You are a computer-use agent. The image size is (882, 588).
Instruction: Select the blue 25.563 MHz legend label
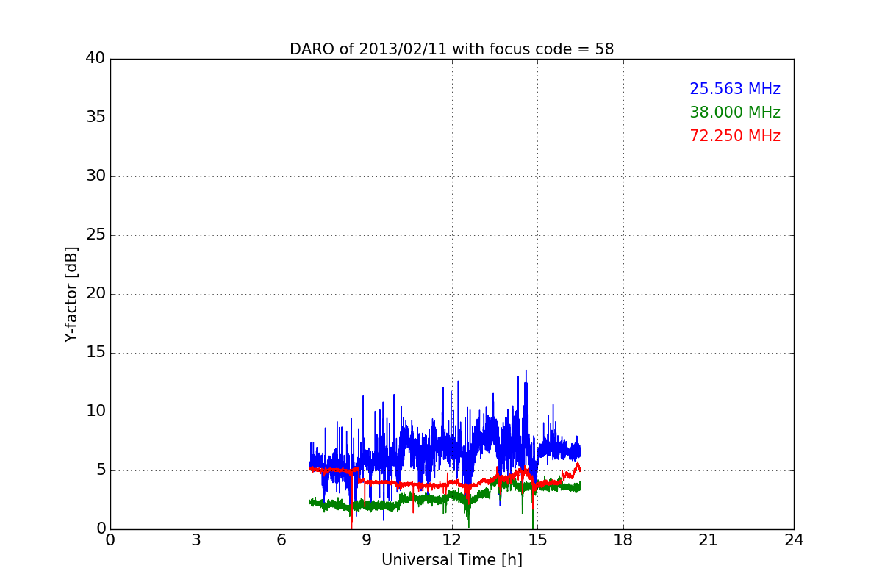(x=735, y=89)
